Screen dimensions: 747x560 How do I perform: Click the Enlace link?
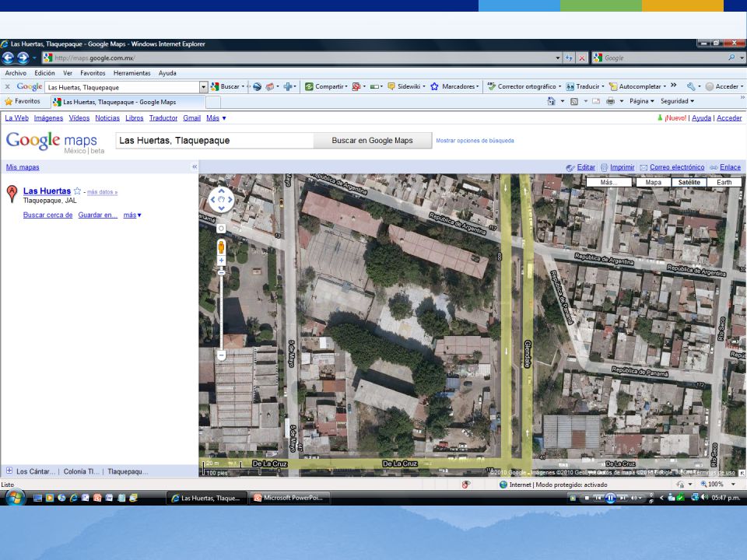(x=730, y=167)
